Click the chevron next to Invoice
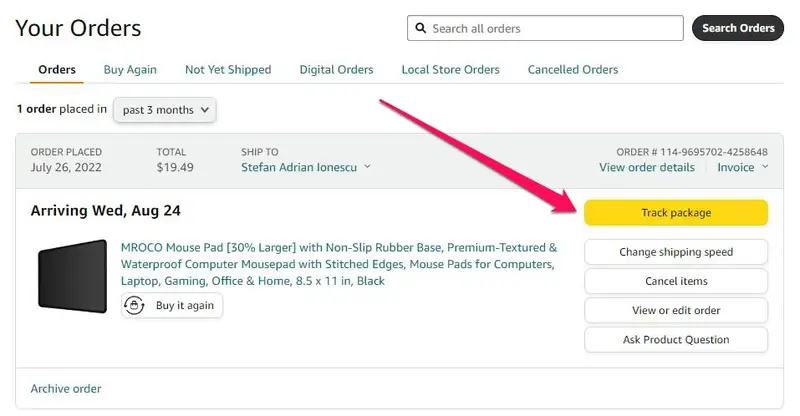 click(765, 167)
